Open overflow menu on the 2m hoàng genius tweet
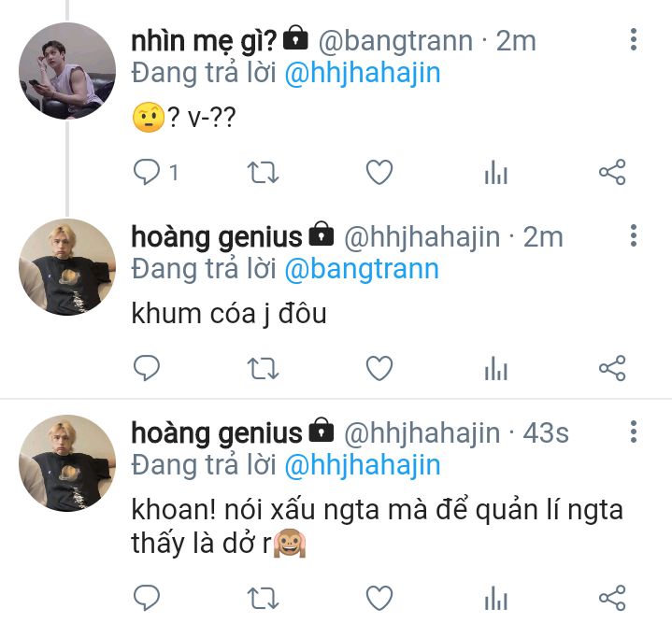The image size is (672, 623). pos(634,235)
